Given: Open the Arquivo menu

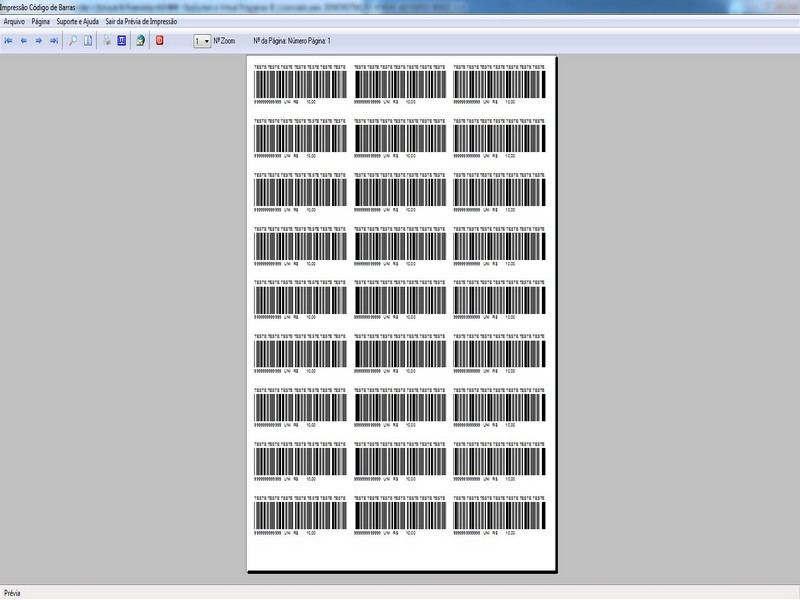Looking at the screenshot, I should click(14, 21).
